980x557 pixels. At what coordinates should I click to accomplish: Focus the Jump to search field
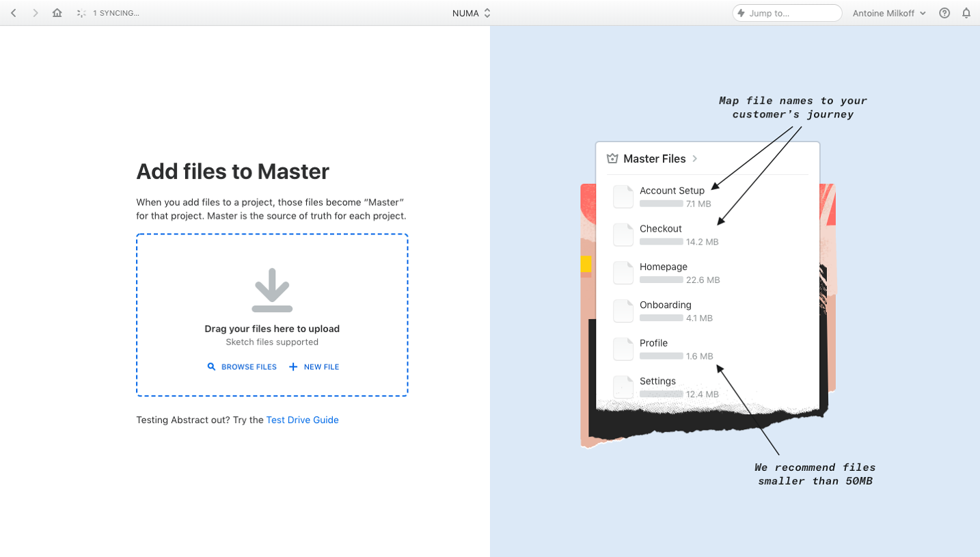pos(787,13)
